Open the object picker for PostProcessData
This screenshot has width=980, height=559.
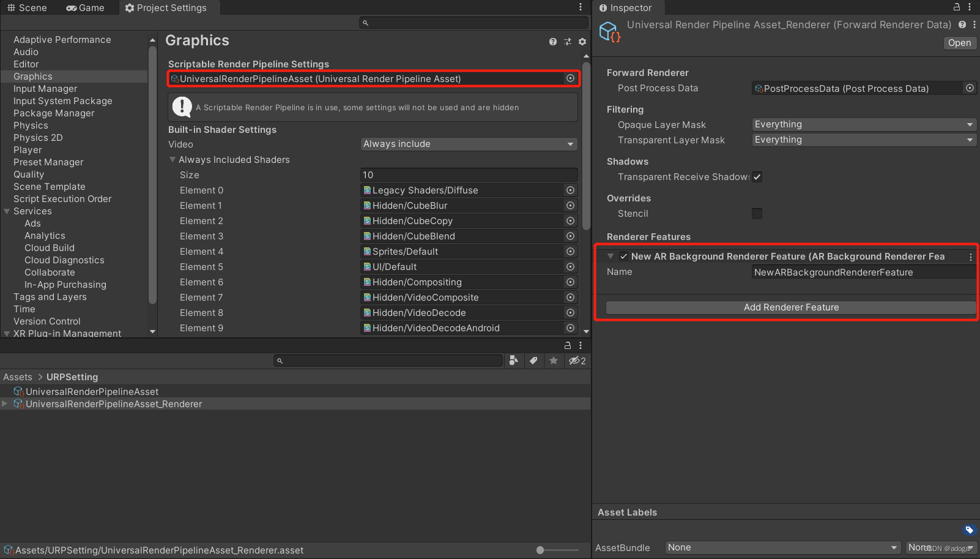(969, 88)
